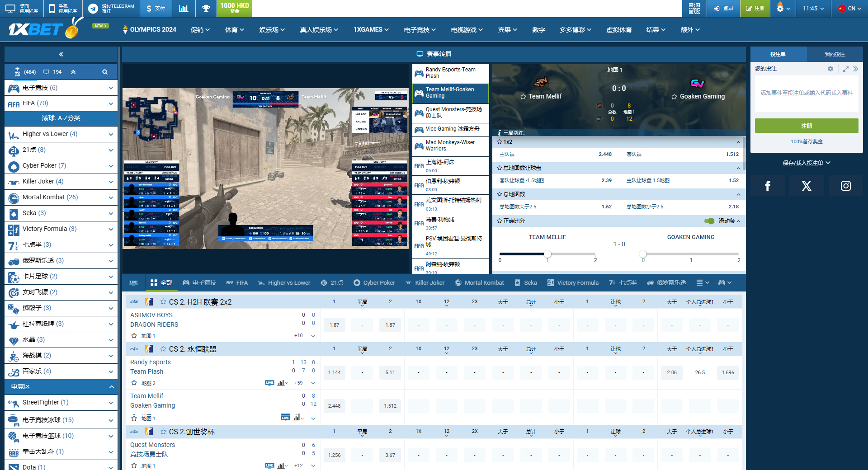Open statistics chart icon for Team Mellif match
868x470 pixels.
298,418
